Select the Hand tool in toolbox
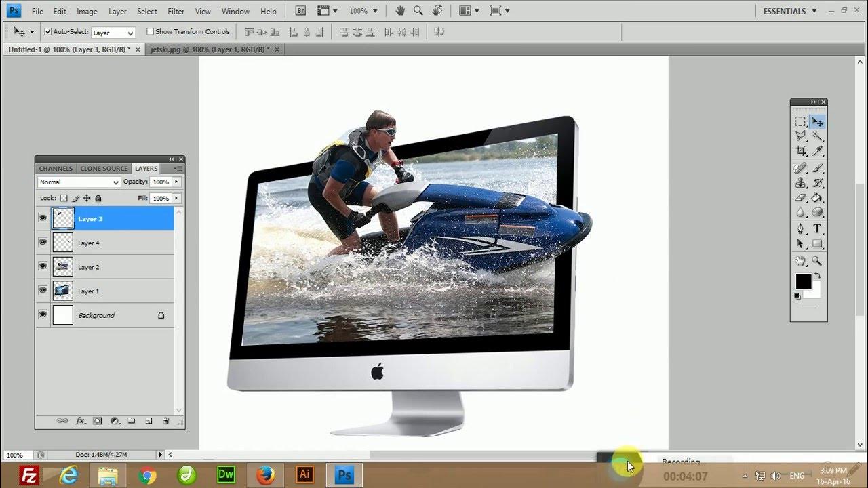 pos(801,261)
